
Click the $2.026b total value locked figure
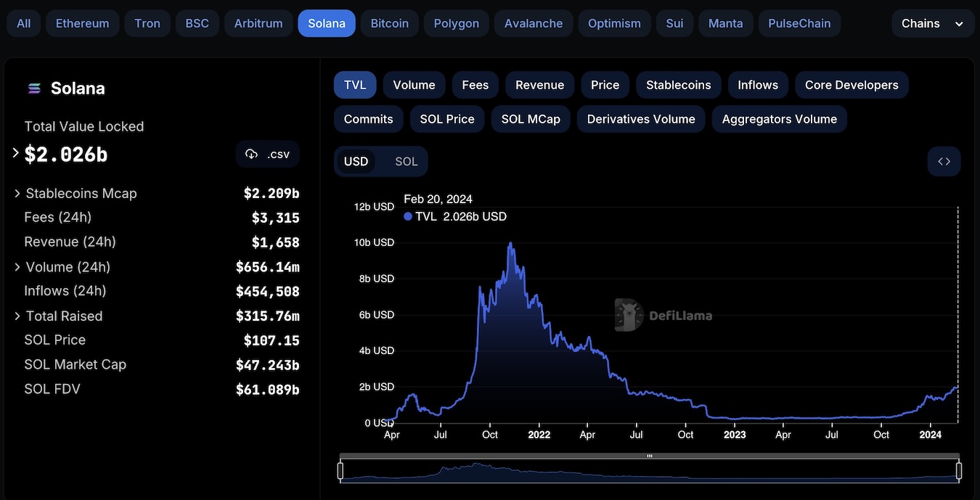[x=66, y=154]
